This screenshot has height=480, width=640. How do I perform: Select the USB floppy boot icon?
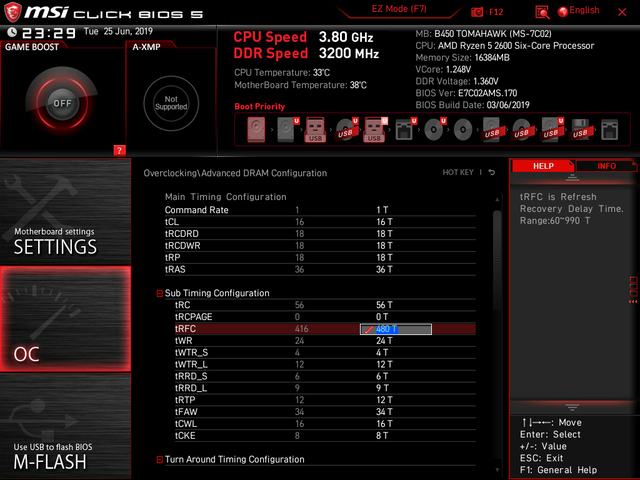tap(580, 130)
